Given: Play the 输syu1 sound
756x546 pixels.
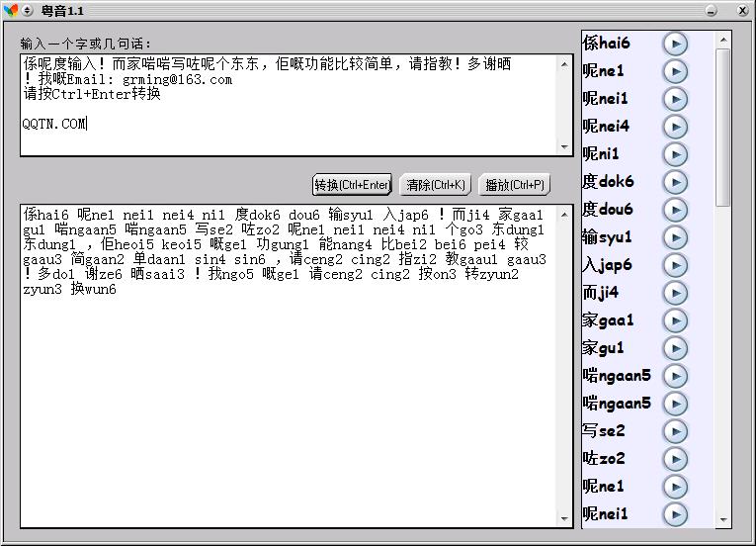Looking at the screenshot, I should 675,237.
